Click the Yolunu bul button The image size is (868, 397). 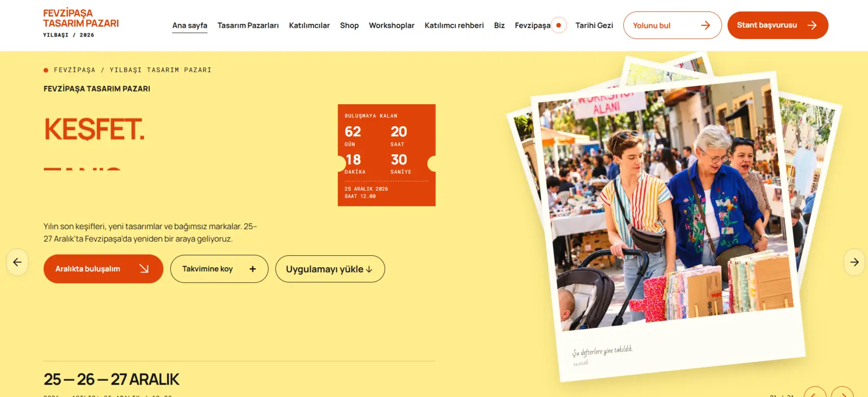672,25
